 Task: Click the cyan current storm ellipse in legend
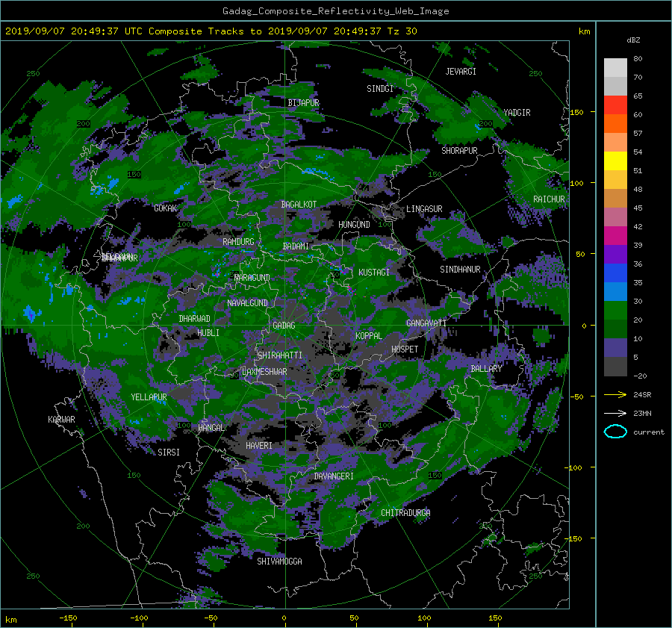pos(615,432)
